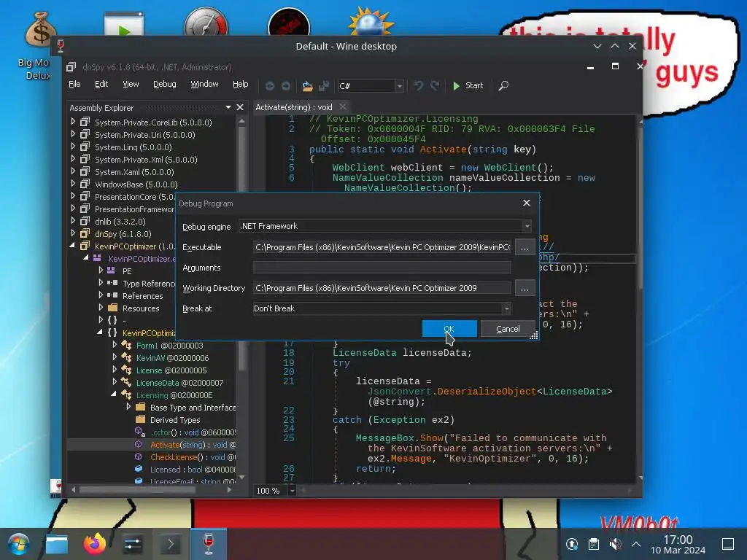Click the navigate forward arrow in dnSpy toolbar
Image resolution: width=747 pixels, height=560 pixels.
point(286,86)
